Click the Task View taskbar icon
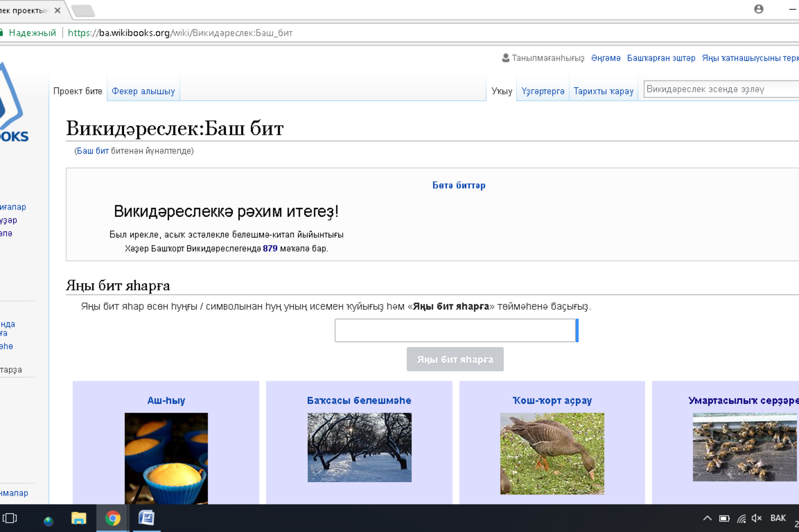 pyautogui.click(x=10, y=519)
